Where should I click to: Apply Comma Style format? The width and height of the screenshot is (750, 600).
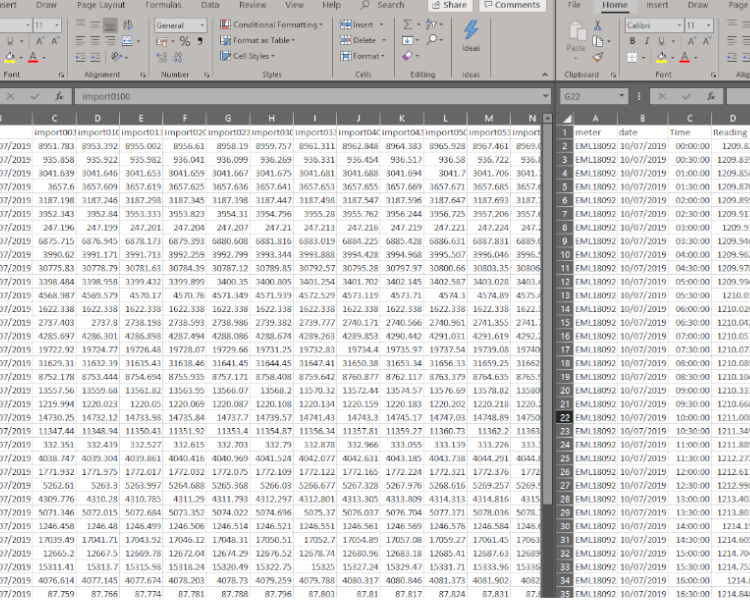click(200, 41)
